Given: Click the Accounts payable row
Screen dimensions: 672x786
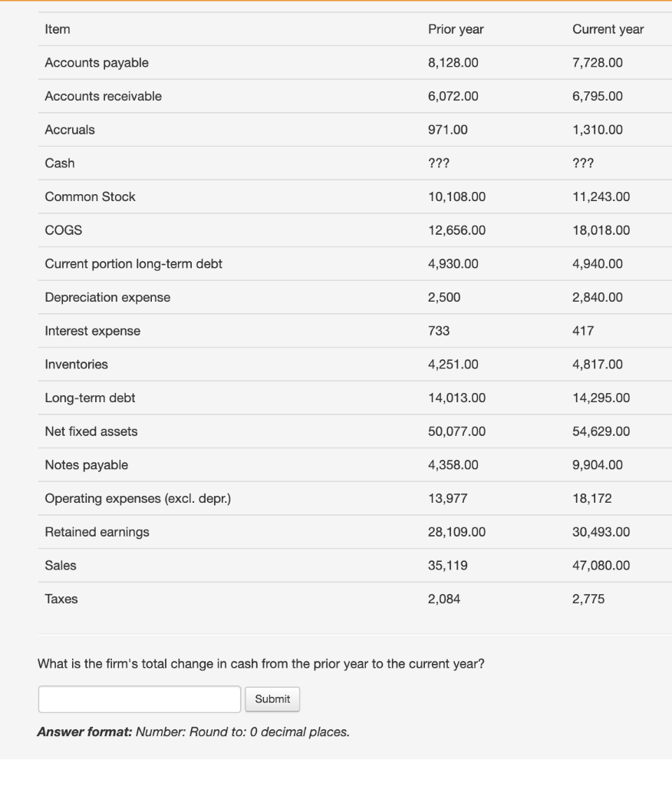Looking at the screenshot, I should 94,63.
